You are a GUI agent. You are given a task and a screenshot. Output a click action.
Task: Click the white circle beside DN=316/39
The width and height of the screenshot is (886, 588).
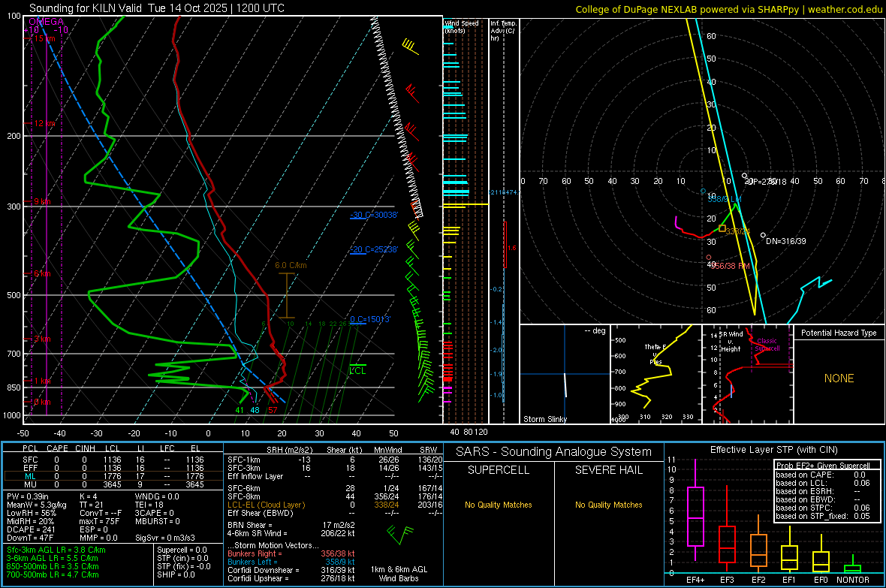click(763, 234)
